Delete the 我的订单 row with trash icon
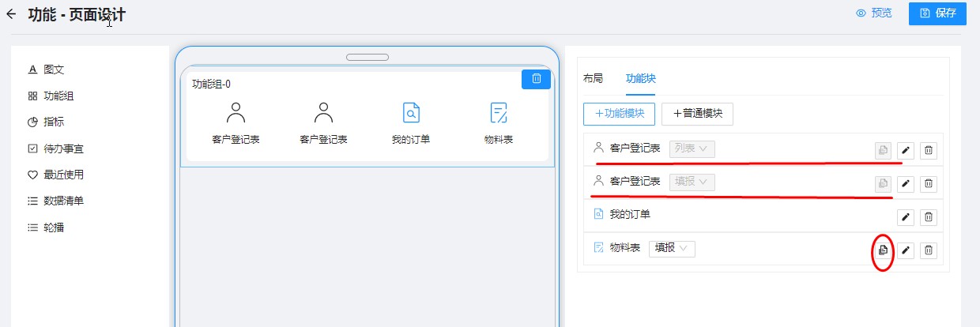980x327 pixels. [x=929, y=217]
